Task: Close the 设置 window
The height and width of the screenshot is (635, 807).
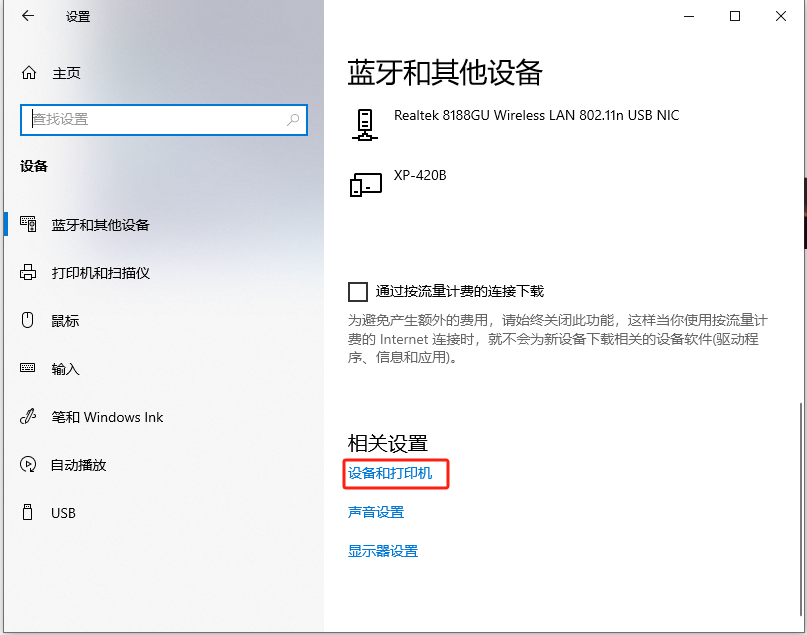Action: point(781,16)
